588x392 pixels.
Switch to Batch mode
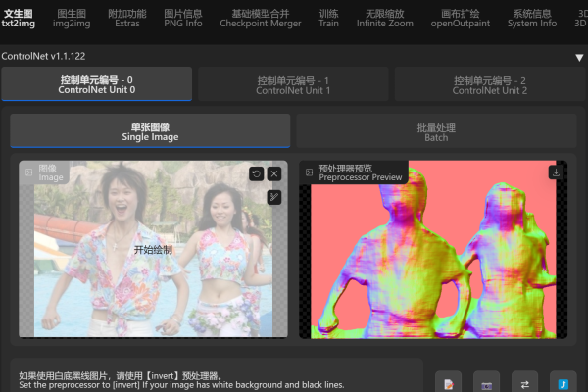(x=436, y=131)
